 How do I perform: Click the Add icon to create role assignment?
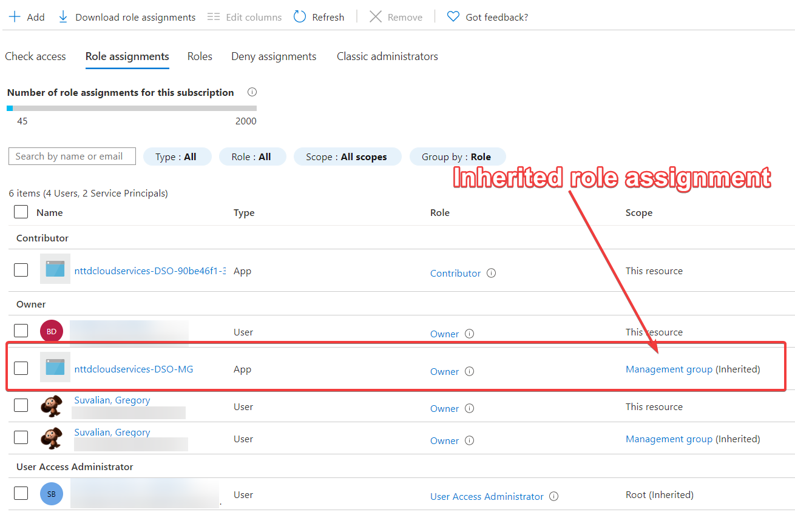[x=13, y=16]
